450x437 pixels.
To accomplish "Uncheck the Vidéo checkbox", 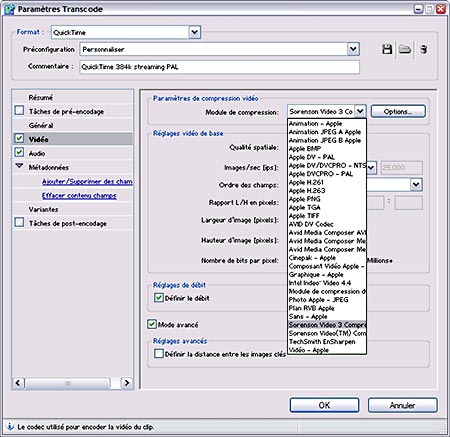I will point(19,139).
